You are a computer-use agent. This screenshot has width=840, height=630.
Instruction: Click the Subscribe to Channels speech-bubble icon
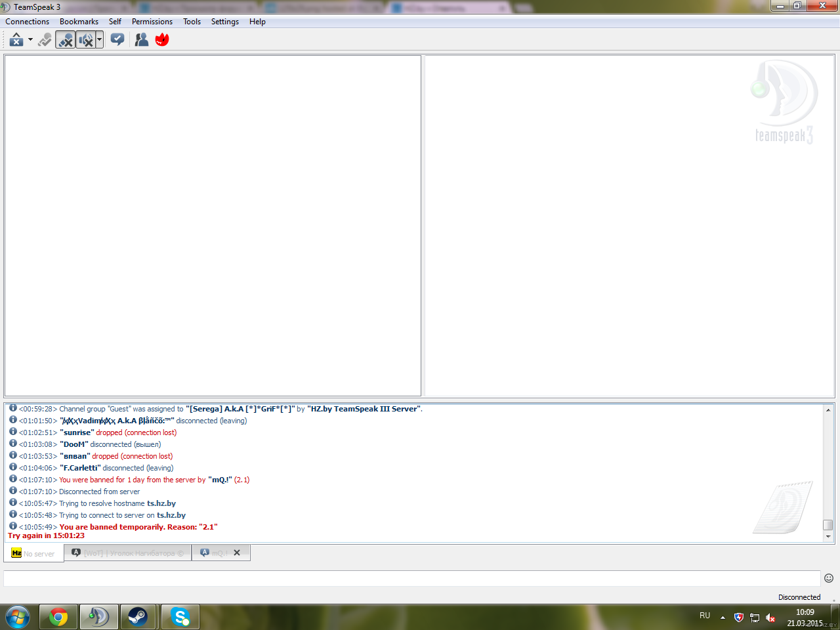coord(117,40)
